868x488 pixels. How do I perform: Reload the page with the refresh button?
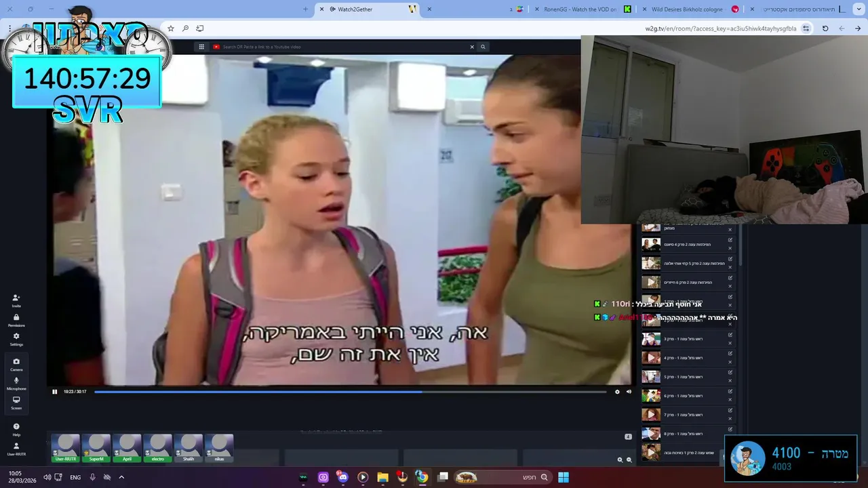[825, 28]
